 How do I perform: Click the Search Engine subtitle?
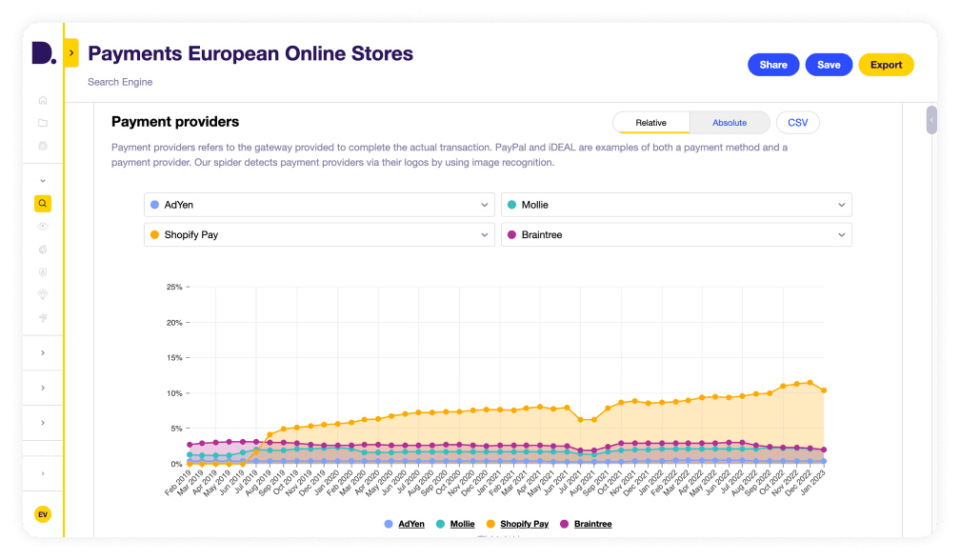coord(120,82)
